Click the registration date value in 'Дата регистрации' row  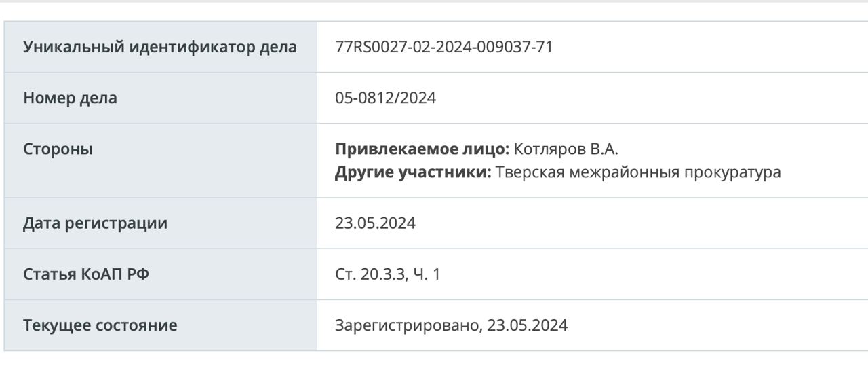pos(375,223)
